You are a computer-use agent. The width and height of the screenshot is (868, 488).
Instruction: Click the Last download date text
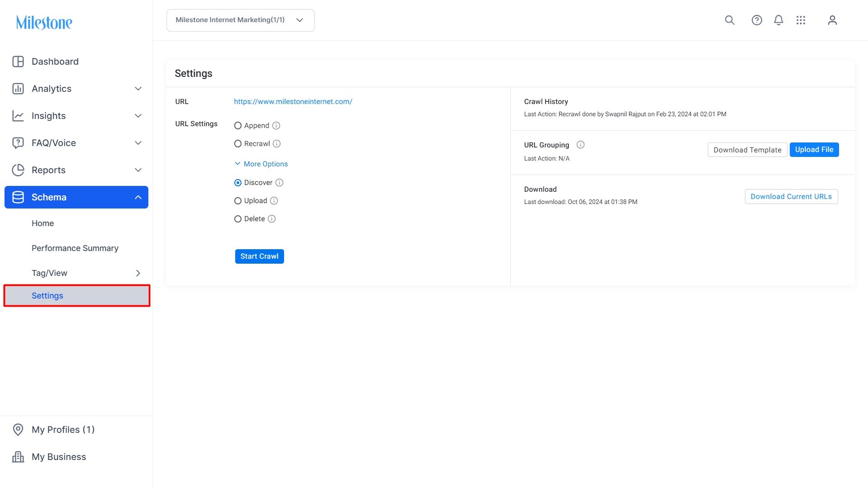(x=581, y=202)
